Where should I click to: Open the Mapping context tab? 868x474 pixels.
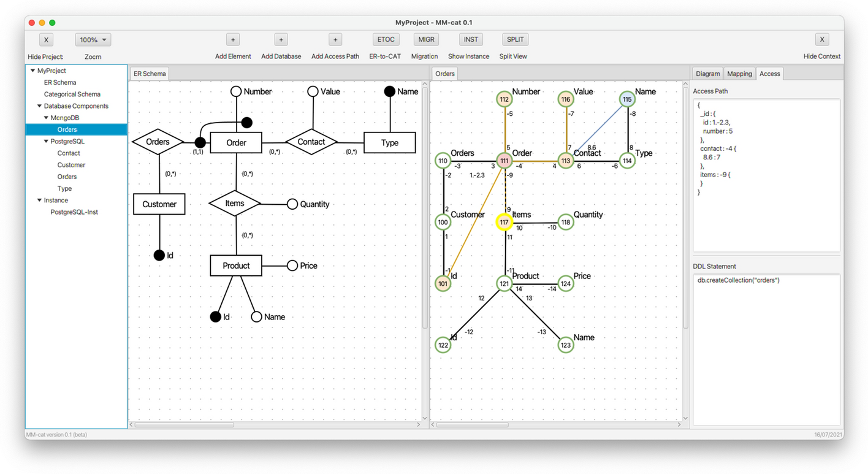click(x=739, y=74)
